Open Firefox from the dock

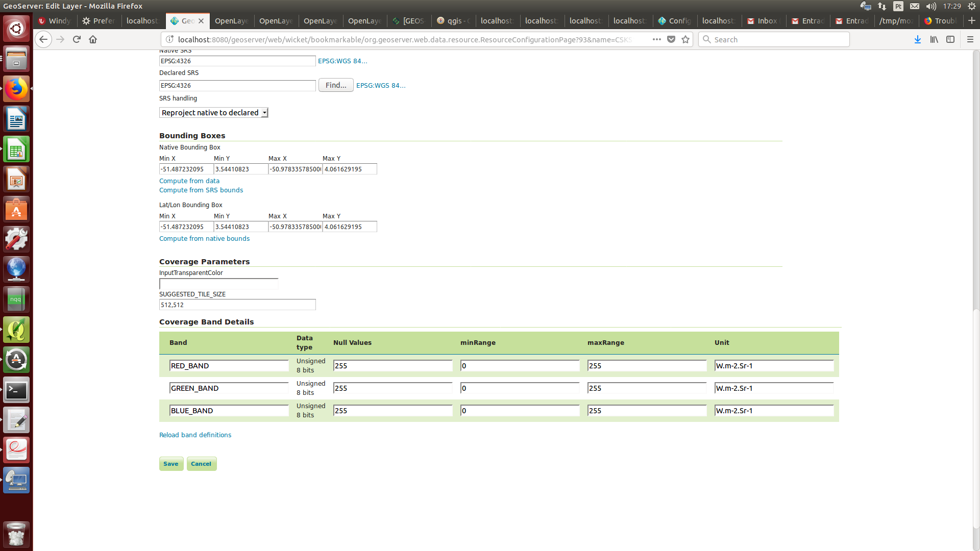click(x=16, y=89)
